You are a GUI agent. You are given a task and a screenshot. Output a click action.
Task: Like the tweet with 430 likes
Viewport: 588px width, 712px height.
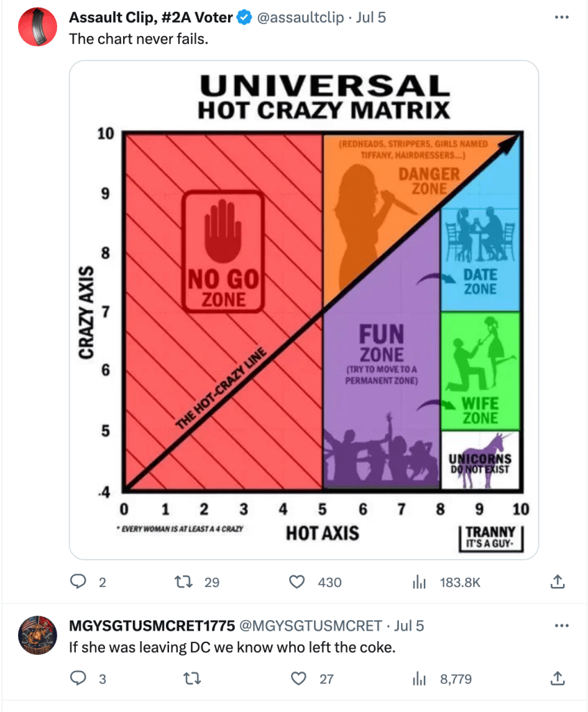pos(298,581)
